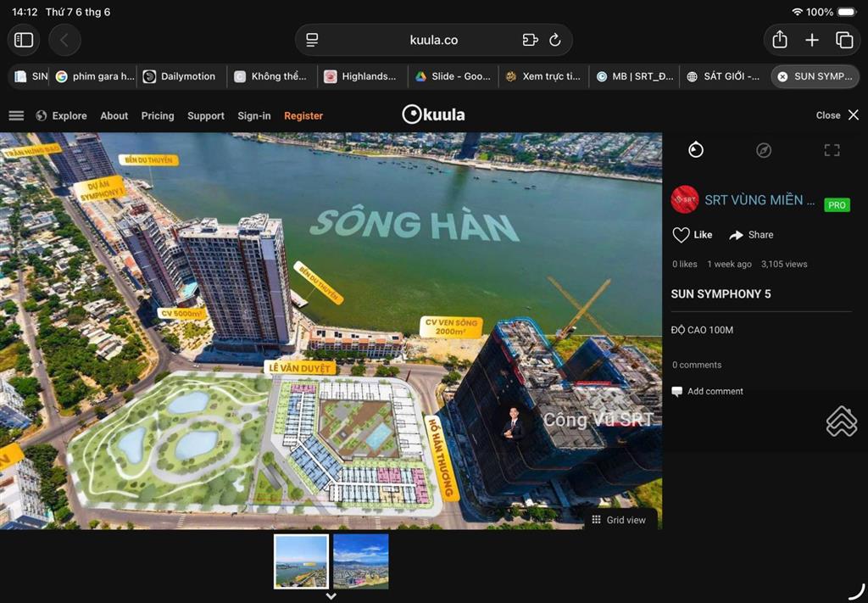Close the Kuula post view

837,115
